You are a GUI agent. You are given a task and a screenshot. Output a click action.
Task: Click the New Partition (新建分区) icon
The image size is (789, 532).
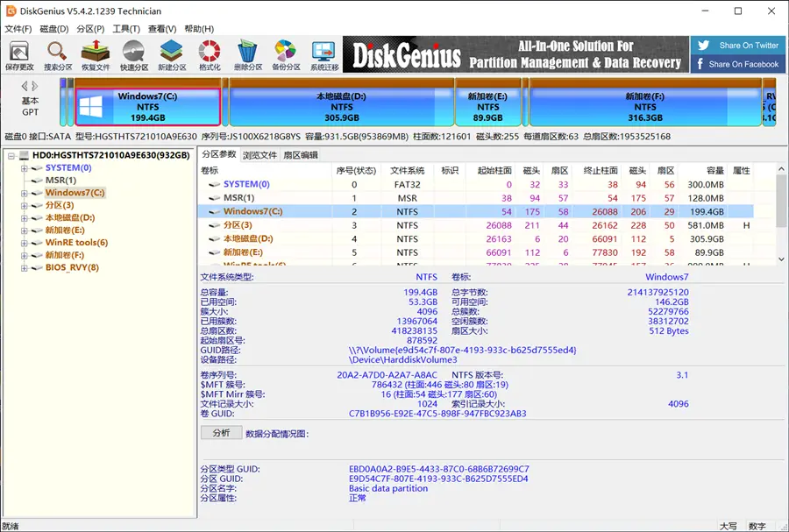[x=172, y=55]
